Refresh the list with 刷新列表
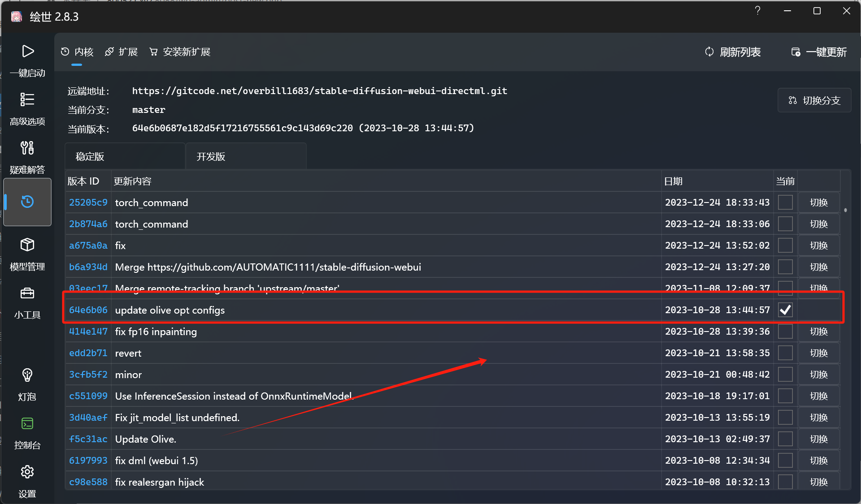The height and width of the screenshot is (504, 861). pyautogui.click(x=733, y=52)
